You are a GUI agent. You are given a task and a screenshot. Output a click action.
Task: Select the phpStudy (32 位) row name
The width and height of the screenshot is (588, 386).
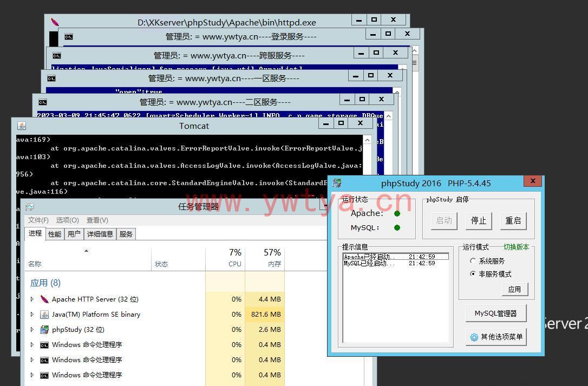[78, 329]
